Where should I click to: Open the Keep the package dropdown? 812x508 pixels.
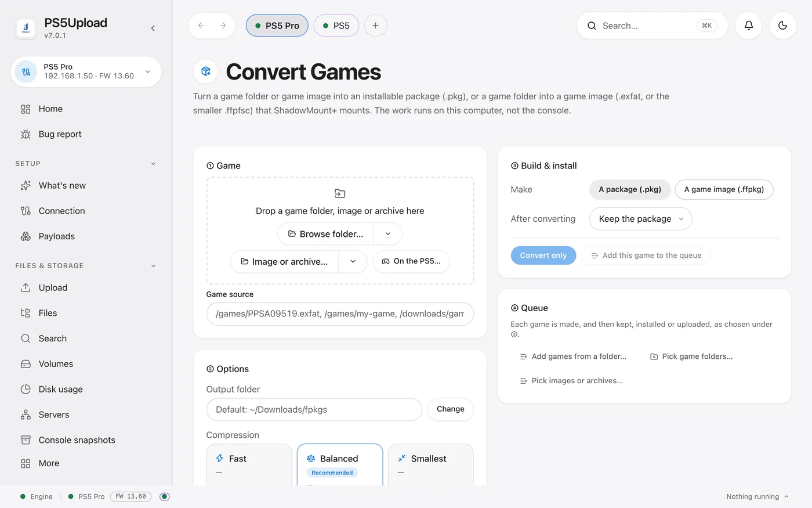point(640,219)
